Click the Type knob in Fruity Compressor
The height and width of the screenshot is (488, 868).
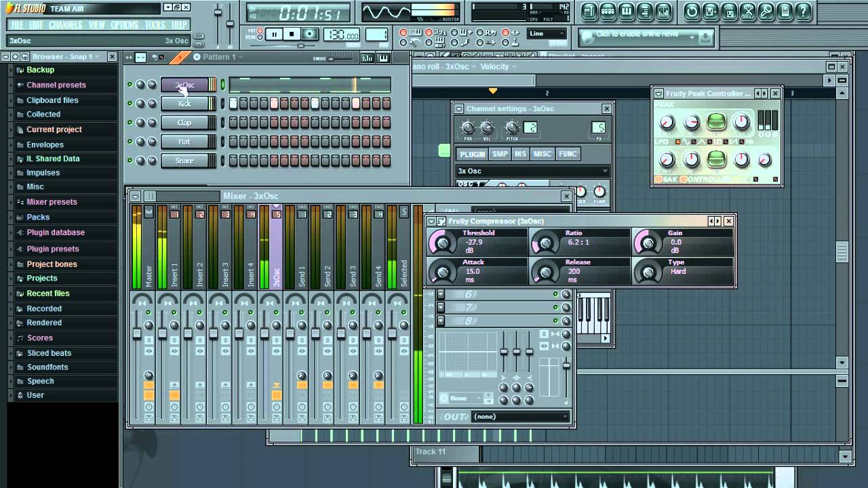click(x=648, y=272)
